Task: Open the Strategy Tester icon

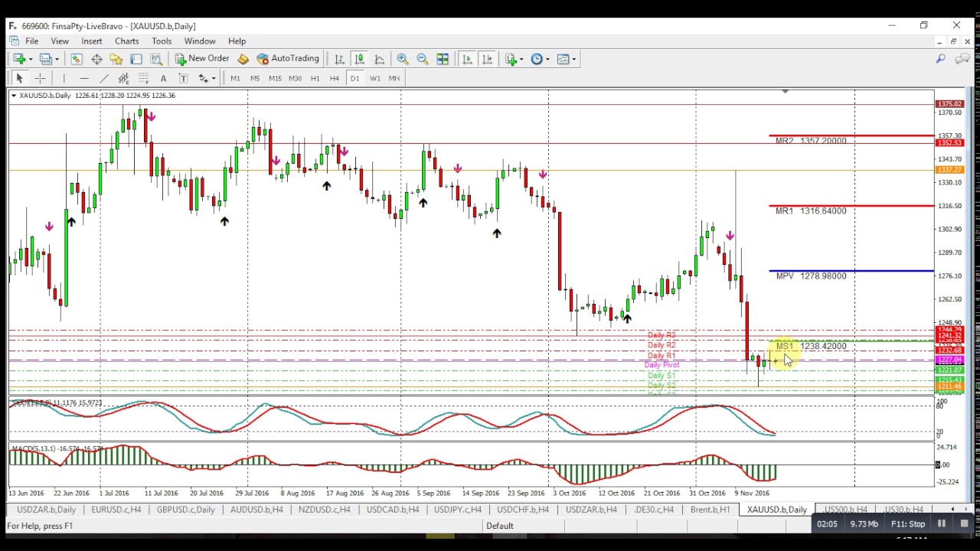Action: [156, 59]
